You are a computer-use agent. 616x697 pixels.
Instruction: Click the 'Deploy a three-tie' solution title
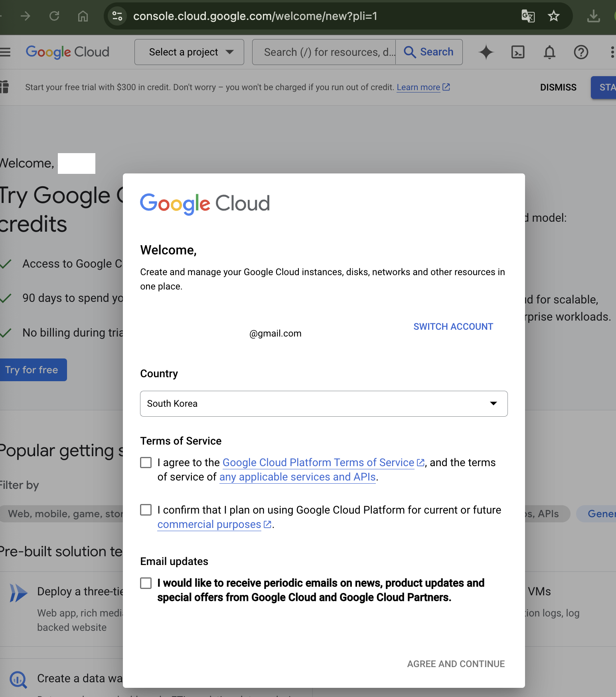coord(80,591)
